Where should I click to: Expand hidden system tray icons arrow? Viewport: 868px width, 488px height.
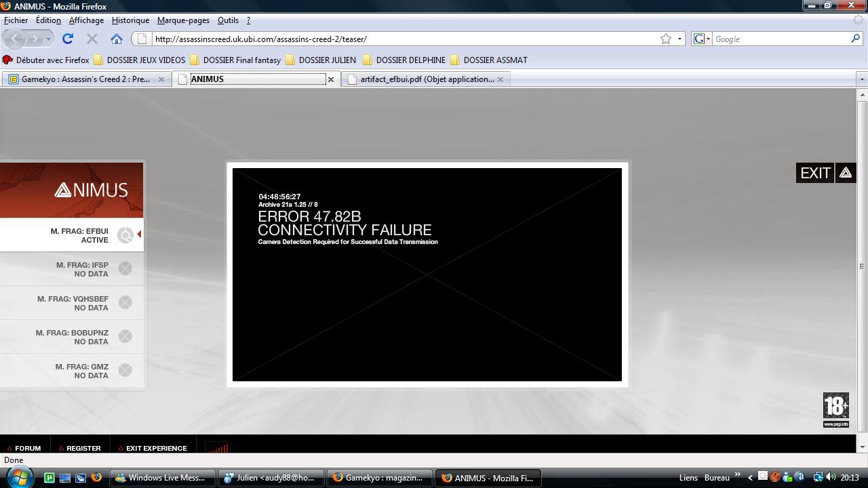tap(750, 477)
